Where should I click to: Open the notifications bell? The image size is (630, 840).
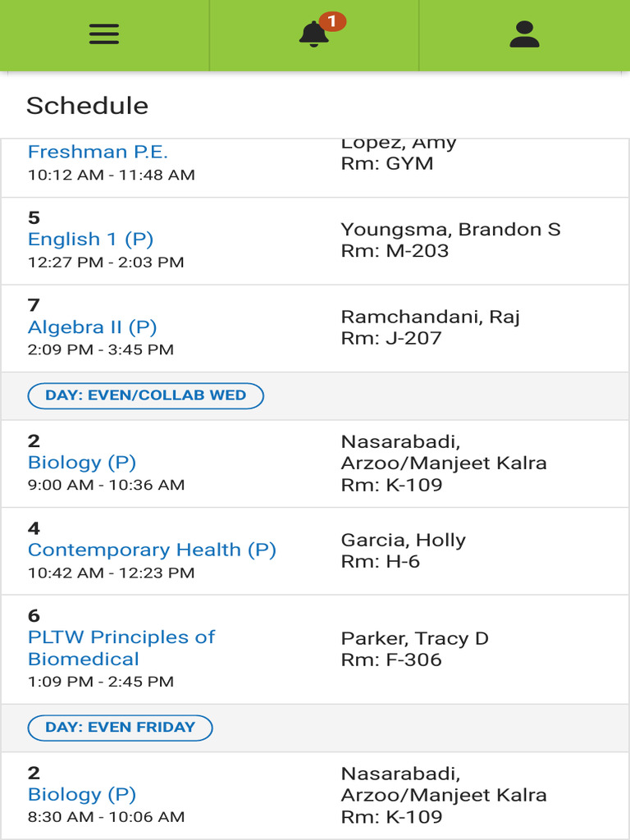pos(313,34)
